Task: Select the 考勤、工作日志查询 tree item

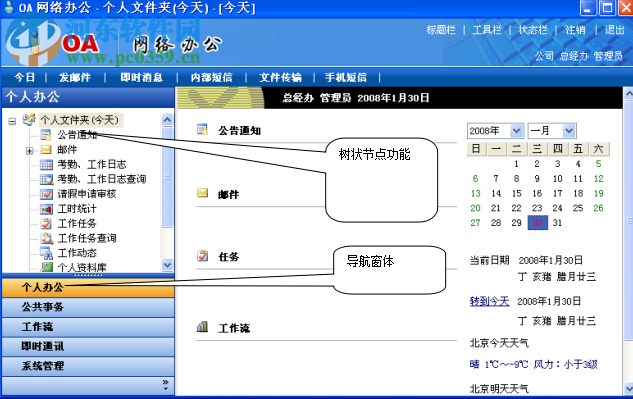Action: pos(102,179)
